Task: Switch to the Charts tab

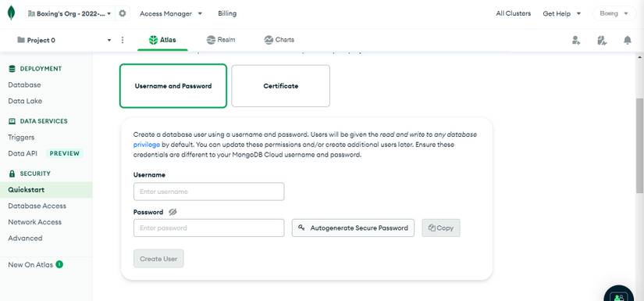Action: point(279,40)
